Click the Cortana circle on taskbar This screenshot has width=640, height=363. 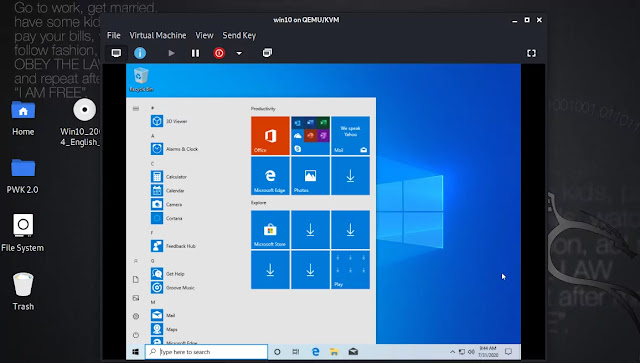click(277, 352)
